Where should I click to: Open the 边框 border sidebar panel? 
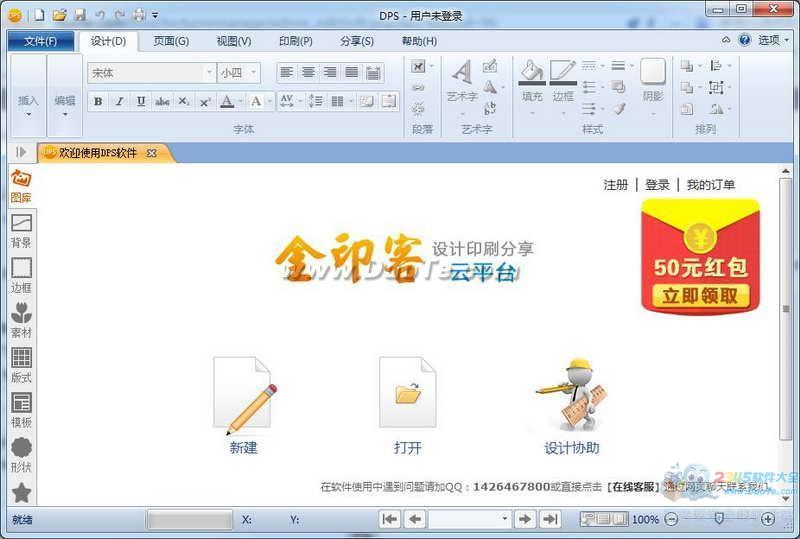21,276
